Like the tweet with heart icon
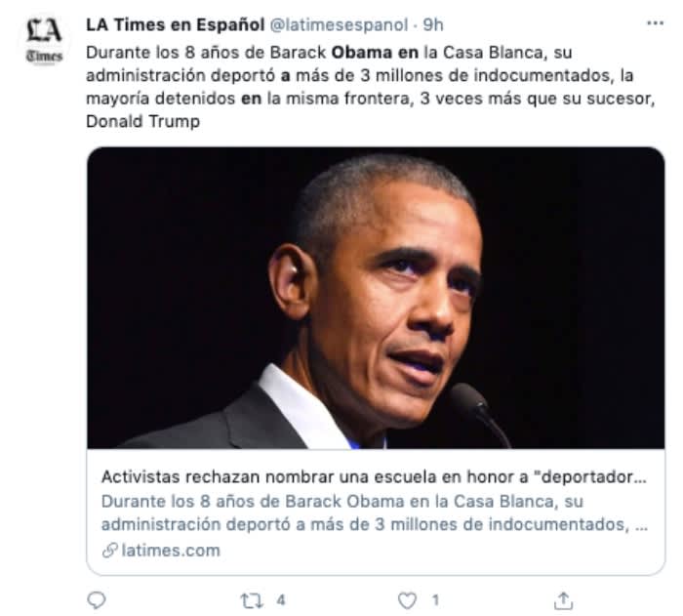 coord(407,600)
